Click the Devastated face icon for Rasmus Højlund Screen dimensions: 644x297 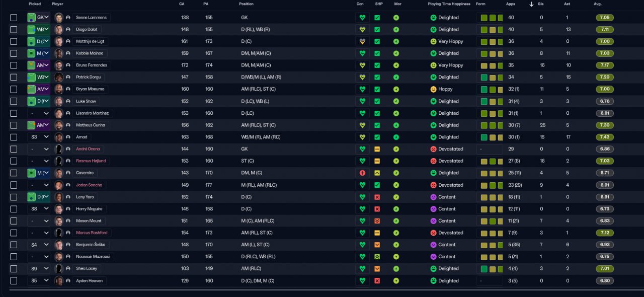point(433,161)
